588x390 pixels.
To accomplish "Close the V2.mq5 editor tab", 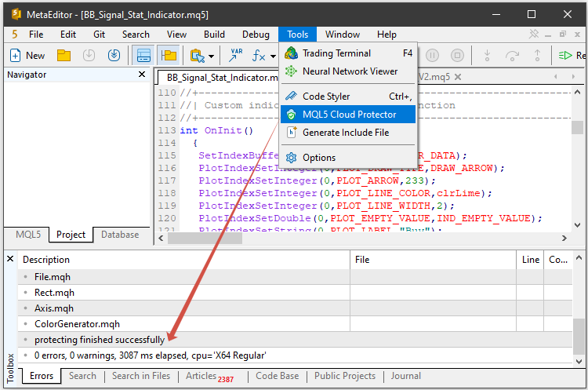I will click(x=458, y=77).
